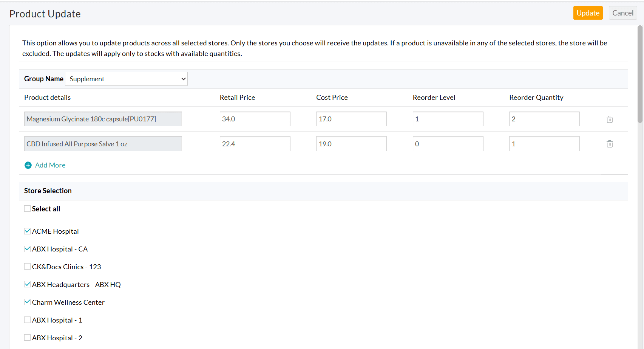644x349 pixels.
Task: Cancel the product update
Action: tap(622, 13)
